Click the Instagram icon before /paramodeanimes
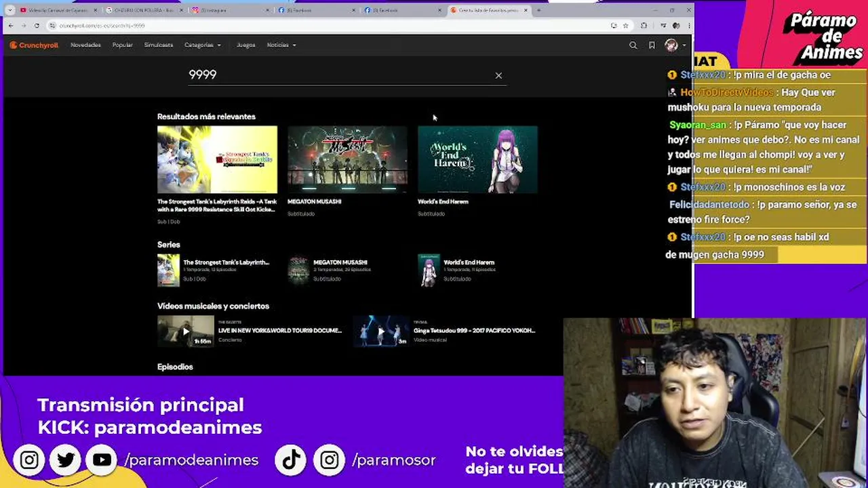Viewport: 868px width, 488px height. tap(29, 460)
